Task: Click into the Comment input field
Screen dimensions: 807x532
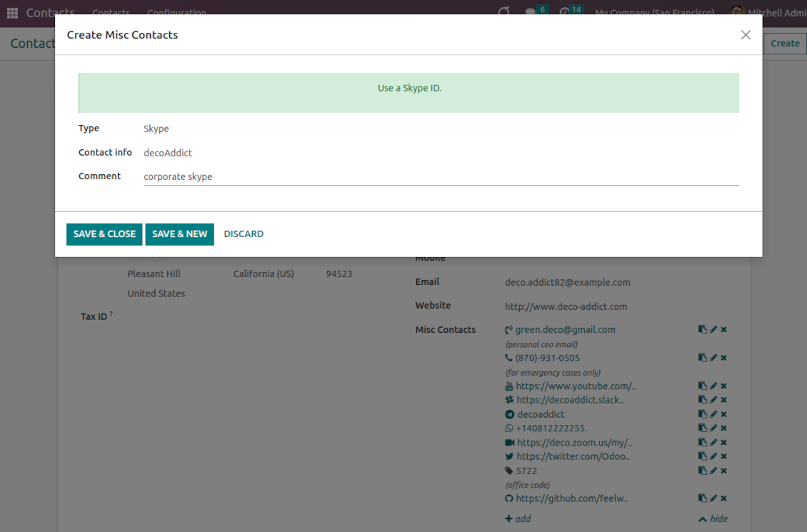Action: click(x=441, y=176)
